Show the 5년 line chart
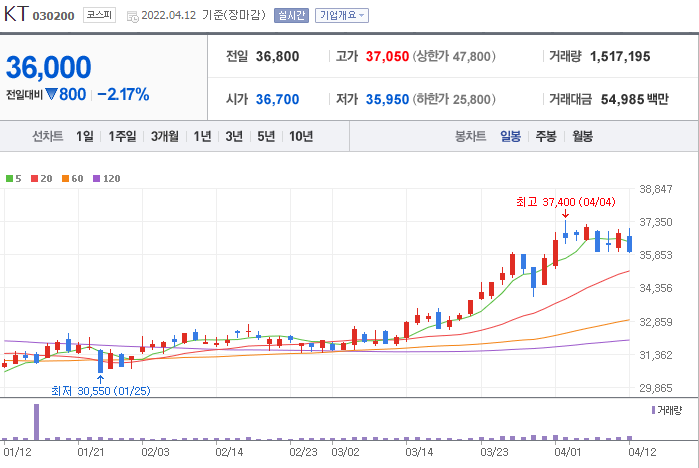The image size is (699, 468). 266,136
